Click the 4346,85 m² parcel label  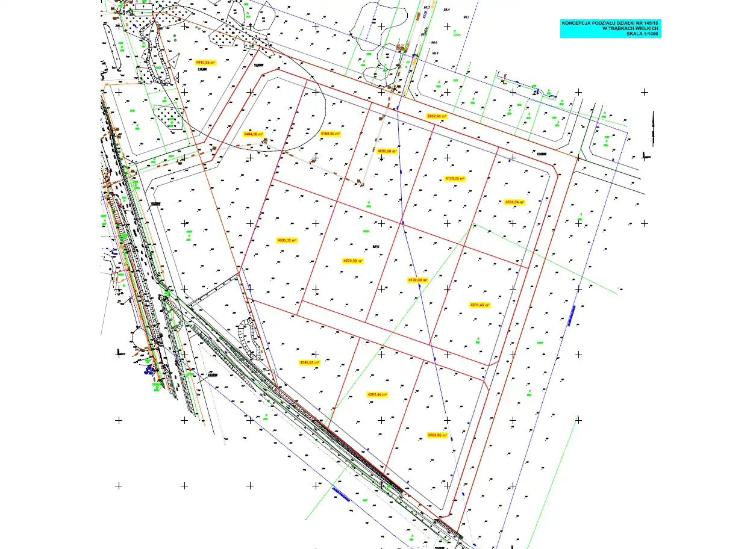[x=309, y=362]
